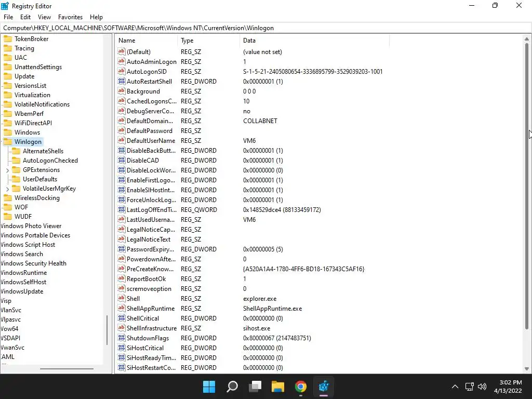Click the ShutdownFlags DWORD value icon

121,338
